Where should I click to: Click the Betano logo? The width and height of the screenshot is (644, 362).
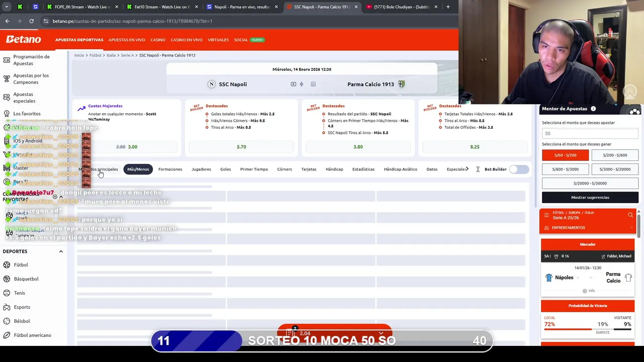point(23,40)
